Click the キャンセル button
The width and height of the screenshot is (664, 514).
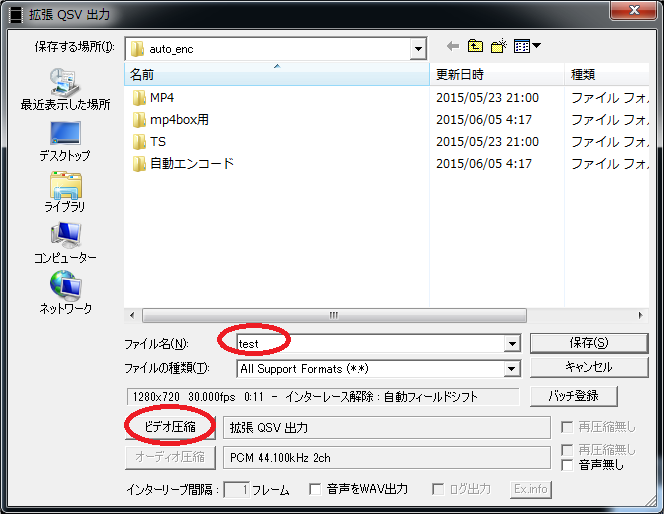click(589, 367)
